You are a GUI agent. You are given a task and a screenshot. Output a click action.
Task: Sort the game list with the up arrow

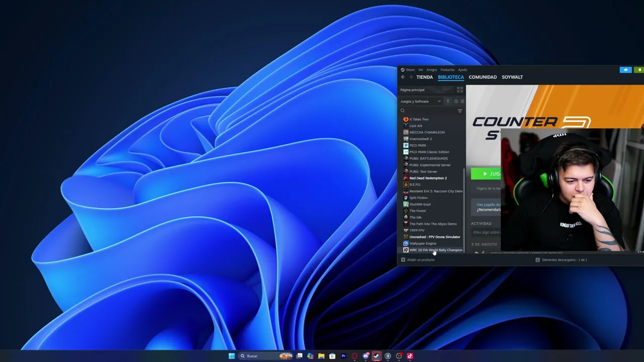coord(448,101)
